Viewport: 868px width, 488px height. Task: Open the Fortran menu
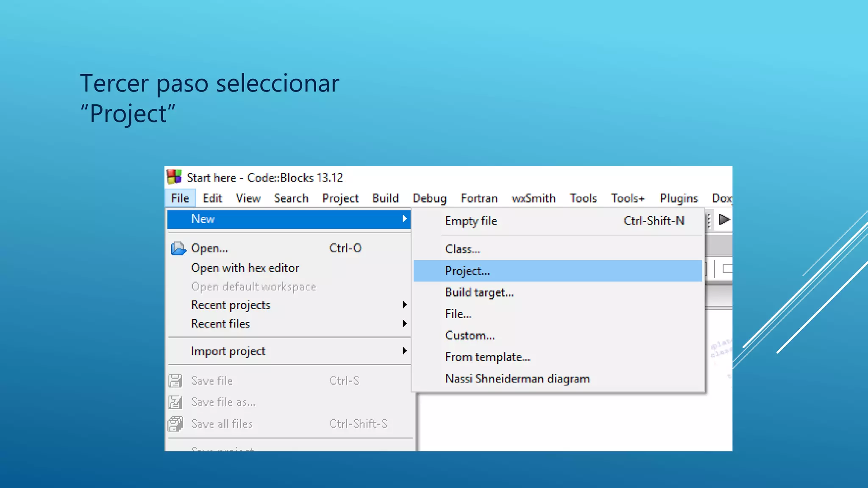point(479,198)
